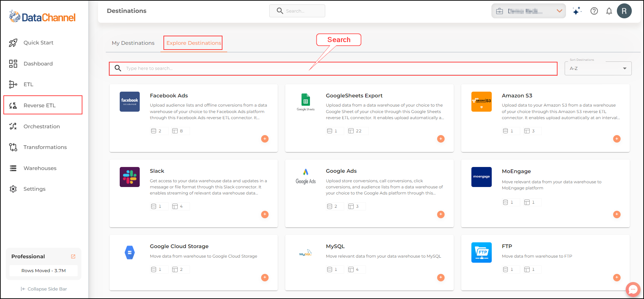Click the Google Cloud Storage logo

click(x=130, y=253)
